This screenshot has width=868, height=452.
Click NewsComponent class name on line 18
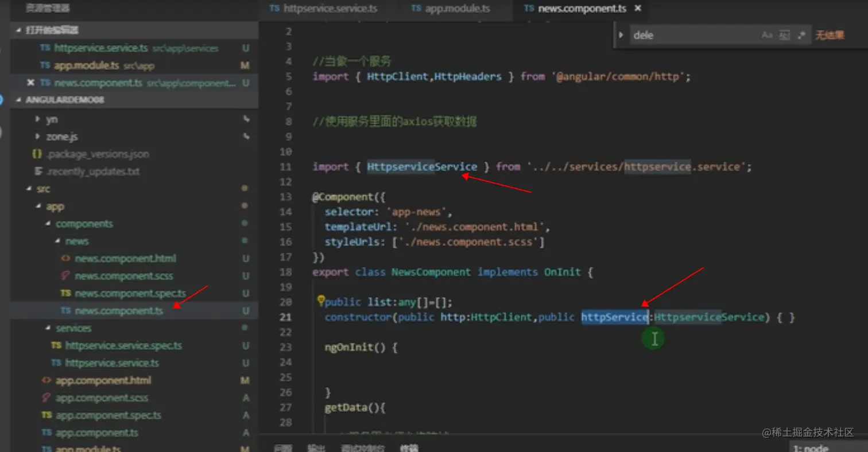[431, 272]
